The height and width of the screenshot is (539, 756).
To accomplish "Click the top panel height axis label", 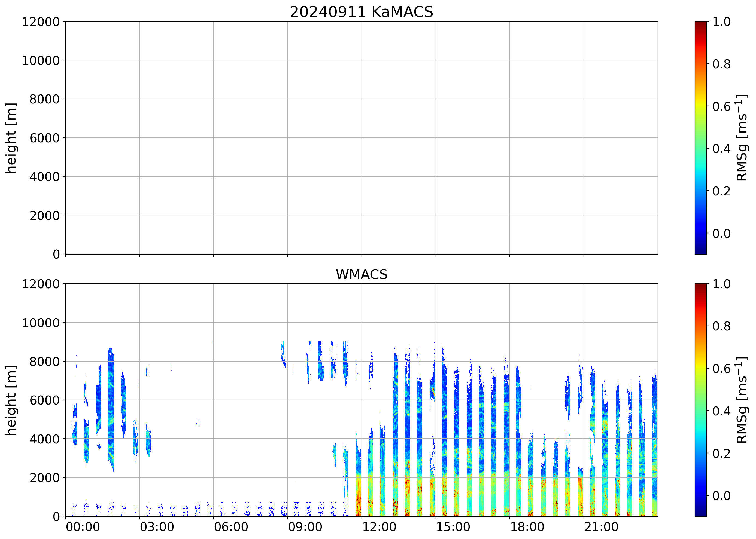I will coord(11,138).
